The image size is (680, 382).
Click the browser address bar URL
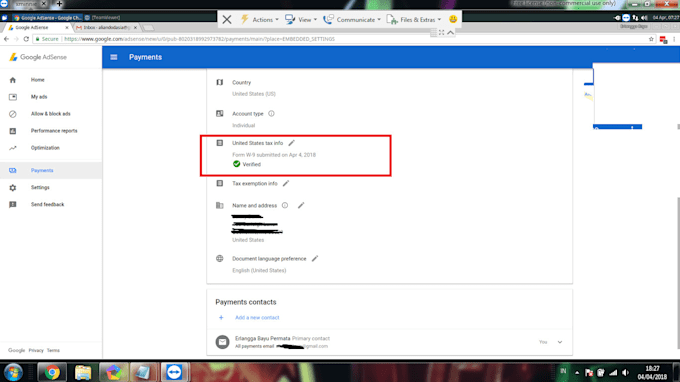coord(199,39)
